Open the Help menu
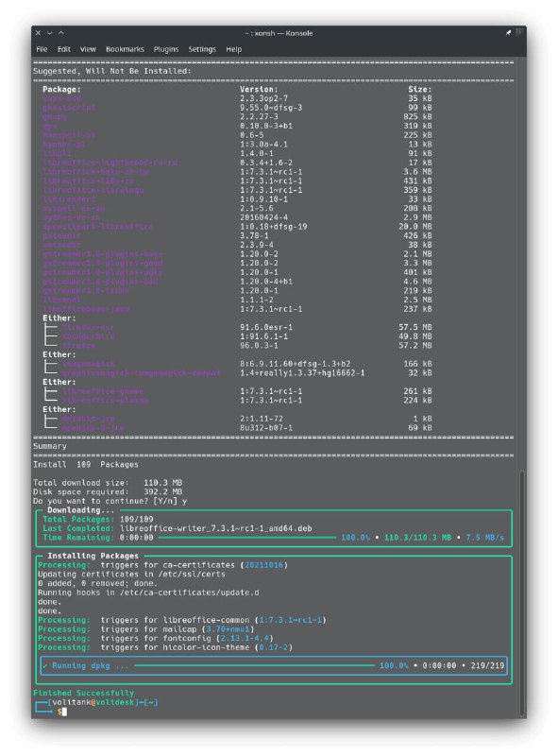Screen dimensions: 558x756 pos(234,49)
